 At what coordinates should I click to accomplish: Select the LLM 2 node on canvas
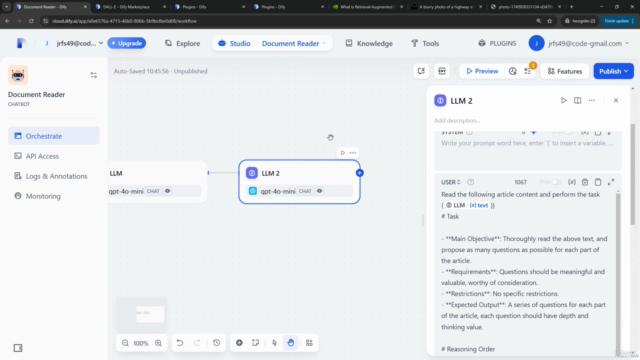pos(299,181)
